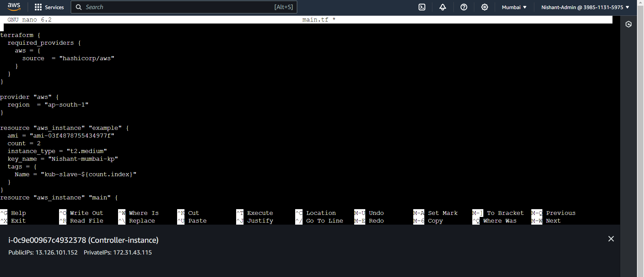The height and width of the screenshot is (277, 644).
Task: Click the key_name Nishant-mumbai-kp line
Action: click(63, 159)
